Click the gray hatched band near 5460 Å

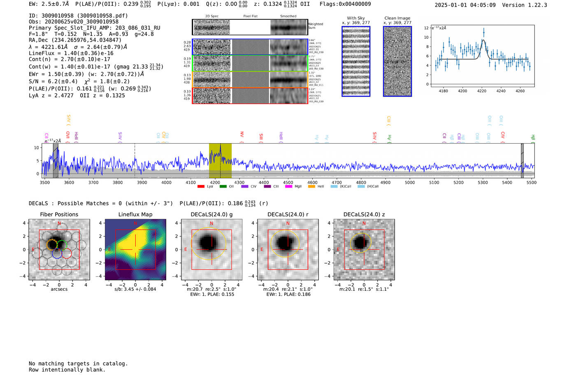tap(522, 160)
